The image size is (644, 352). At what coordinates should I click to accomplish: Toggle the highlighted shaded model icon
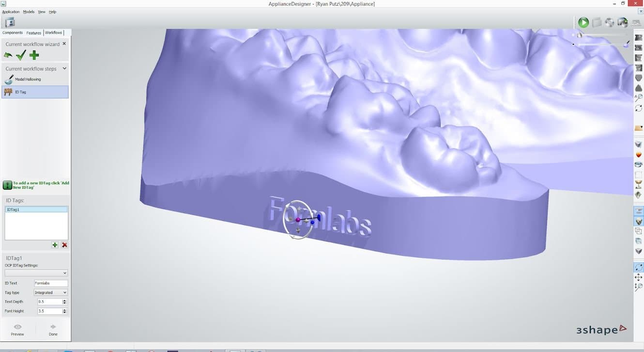[639, 221]
